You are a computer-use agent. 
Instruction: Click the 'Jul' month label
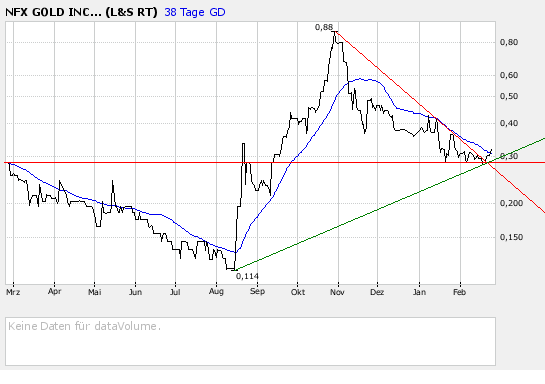click(175, 292)
